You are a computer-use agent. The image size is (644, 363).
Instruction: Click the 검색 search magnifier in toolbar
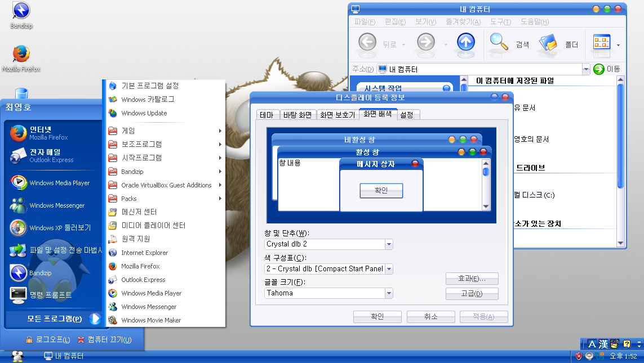[x=499, y=42]
